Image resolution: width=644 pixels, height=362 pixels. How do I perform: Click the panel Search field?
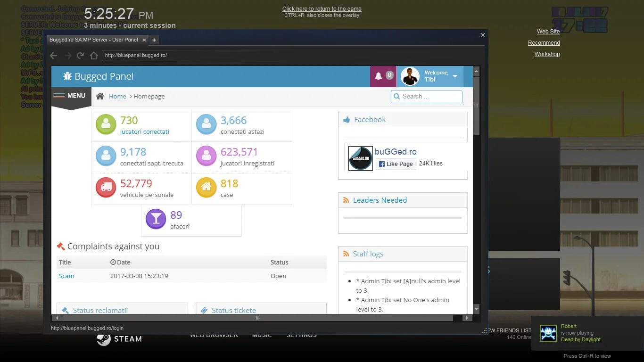pos(427,96)
